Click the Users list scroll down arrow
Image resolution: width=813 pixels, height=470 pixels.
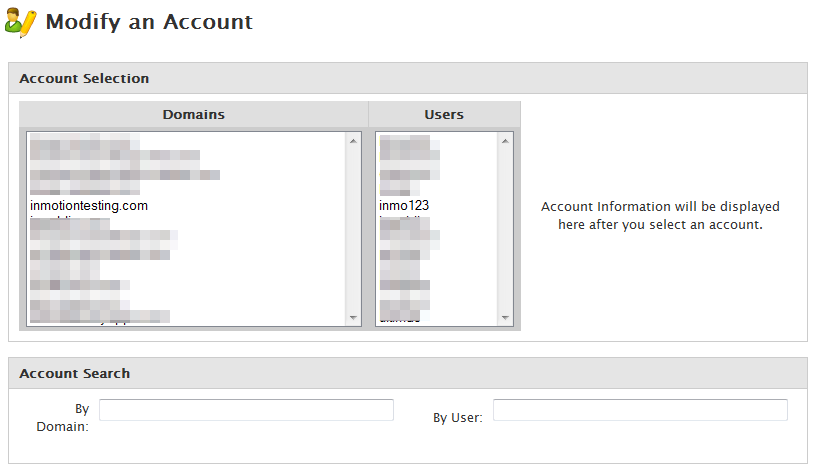tap(505, 318)
